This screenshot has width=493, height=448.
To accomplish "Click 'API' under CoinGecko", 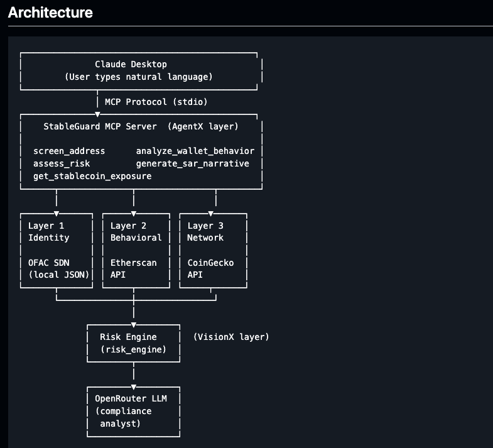I will click(x=195, y=275).
